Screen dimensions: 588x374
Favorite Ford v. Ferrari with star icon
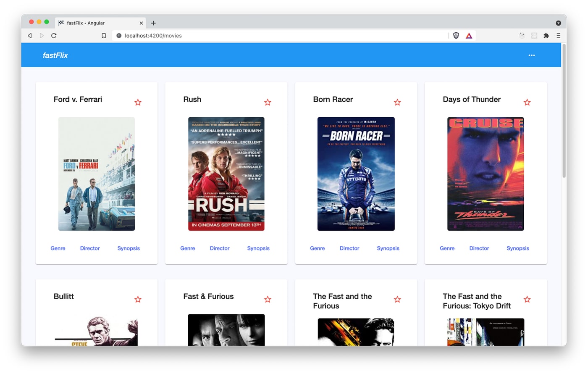138,103
